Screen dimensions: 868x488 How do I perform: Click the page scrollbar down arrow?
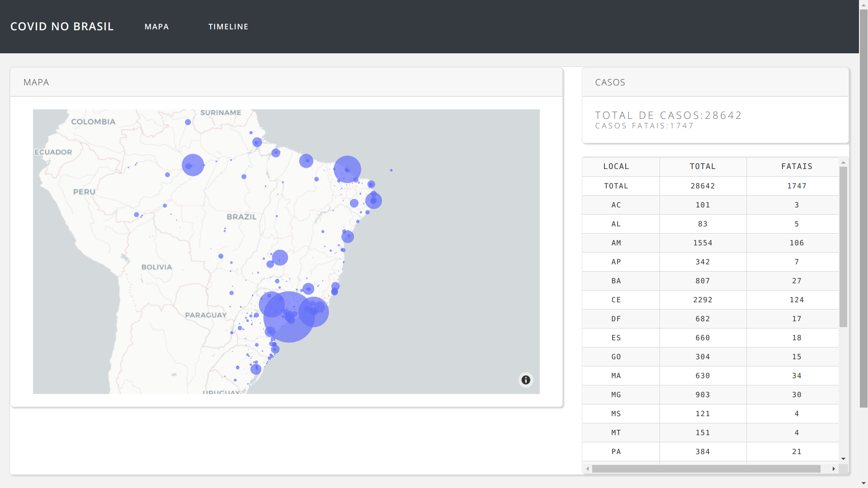pos(863,483)
